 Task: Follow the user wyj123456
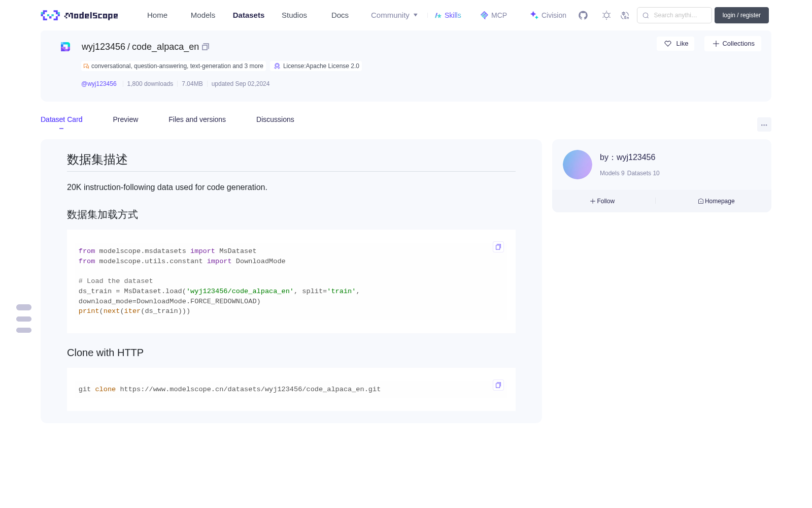[602, 201]
